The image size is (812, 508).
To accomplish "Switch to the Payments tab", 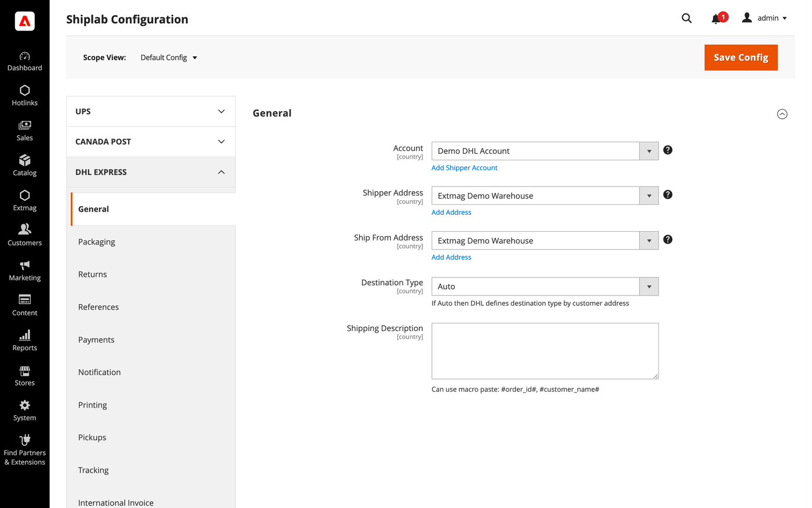I will [x=153, y=340].
